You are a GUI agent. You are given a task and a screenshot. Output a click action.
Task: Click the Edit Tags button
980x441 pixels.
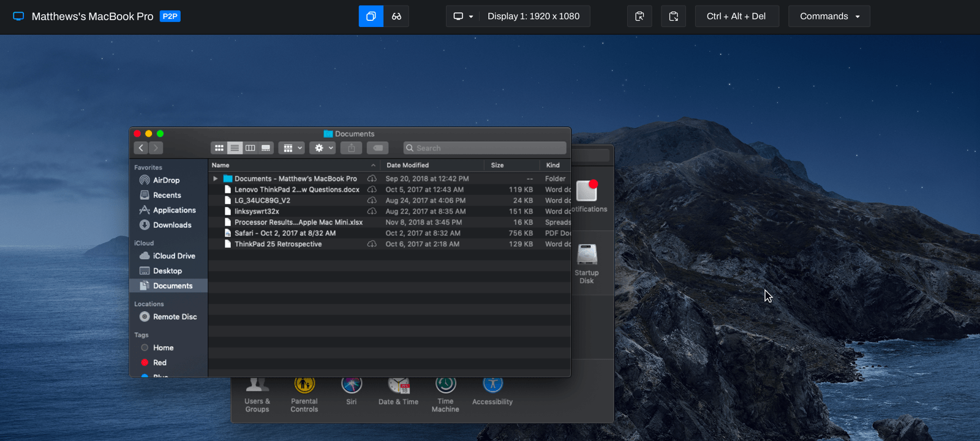[x=378, y=148]
